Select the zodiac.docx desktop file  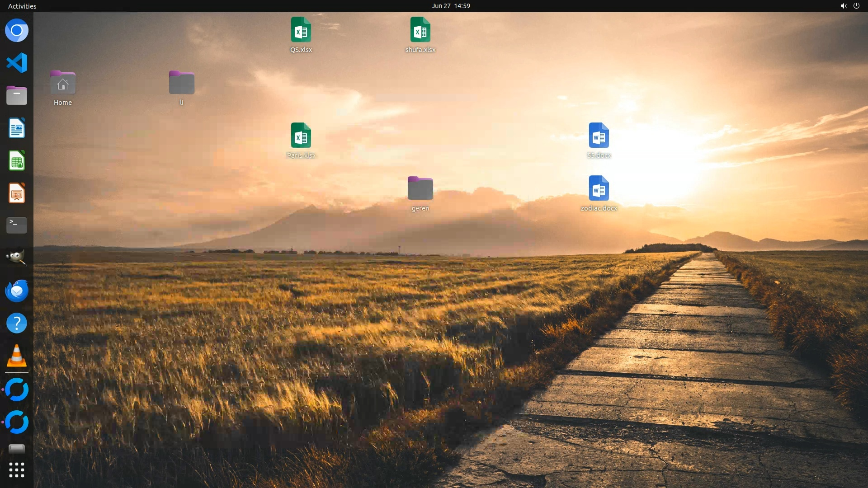click(x=599, y=188)
